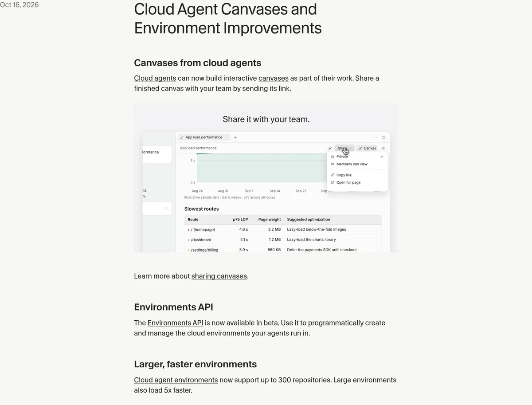The image size is (532, 405).
Task: Click the Suggested optimization column header
Action: (309, 220)
